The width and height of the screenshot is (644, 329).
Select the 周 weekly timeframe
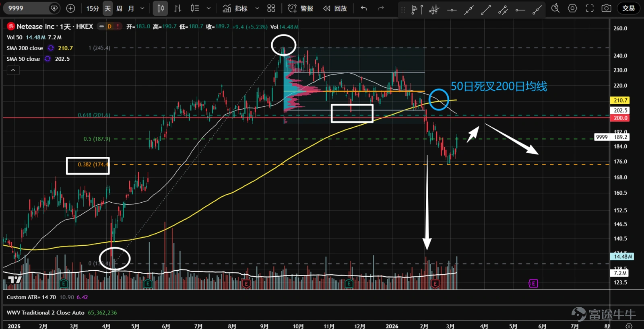120,8
